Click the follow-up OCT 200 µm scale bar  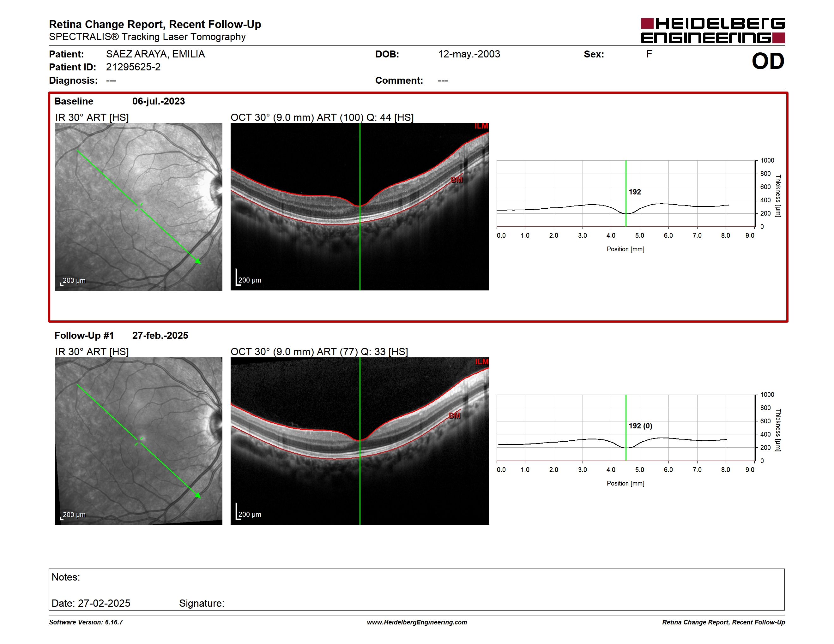pos(248,512)
